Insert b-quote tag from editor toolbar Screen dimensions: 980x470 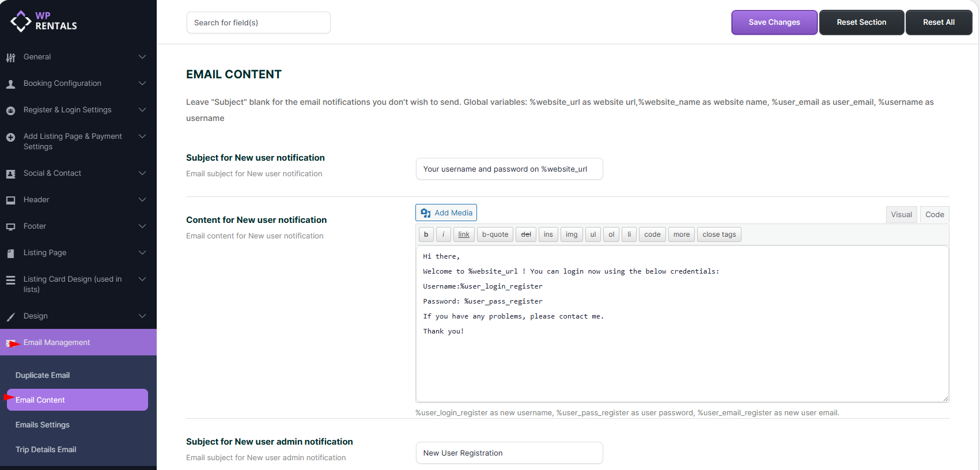click(x=495, y=234)
